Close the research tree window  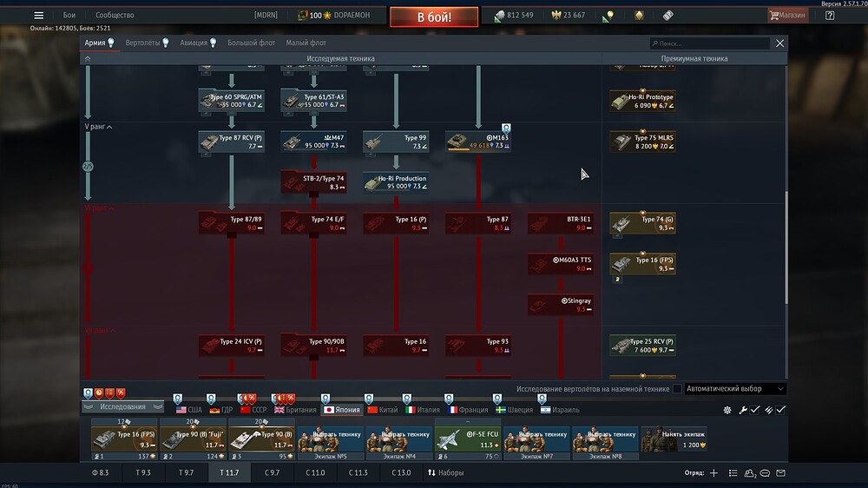(779, 43)
